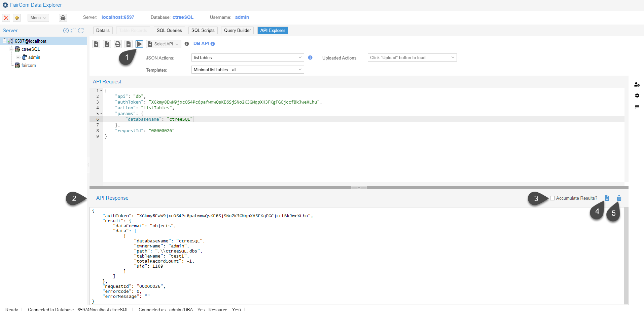The height and width of the screenshot is (311, 644).
Task: Click the disabled Table Records tab
Action: coord(133,31)
